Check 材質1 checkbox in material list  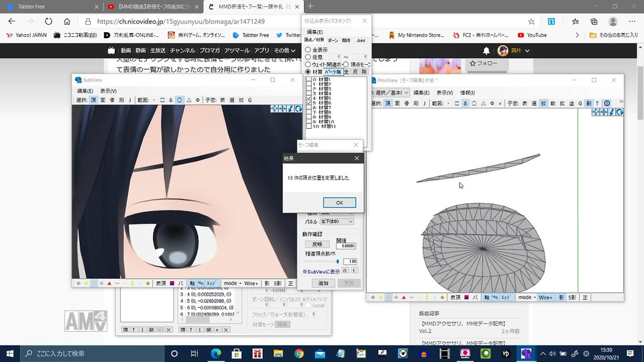point(309,80)
